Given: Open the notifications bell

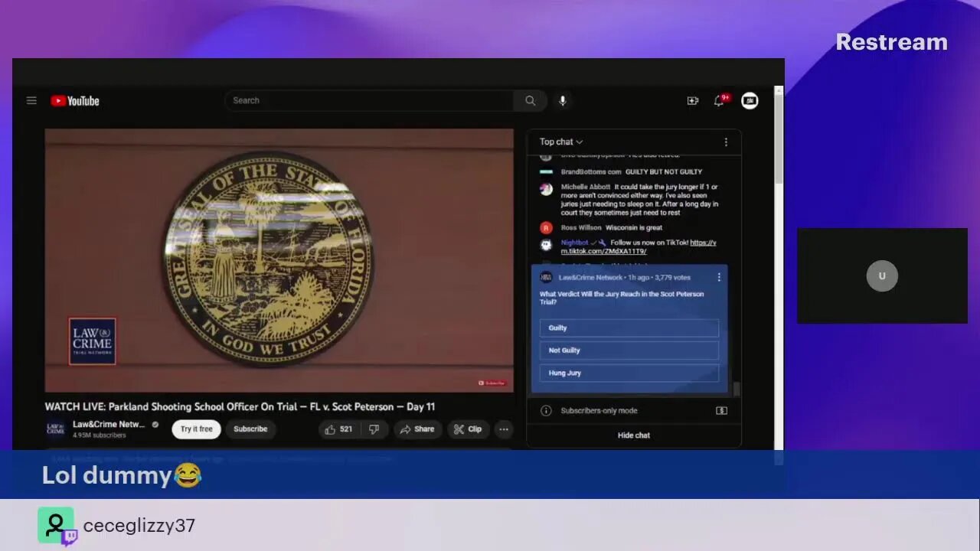Looking at the screenshot, I should (719, 101).
